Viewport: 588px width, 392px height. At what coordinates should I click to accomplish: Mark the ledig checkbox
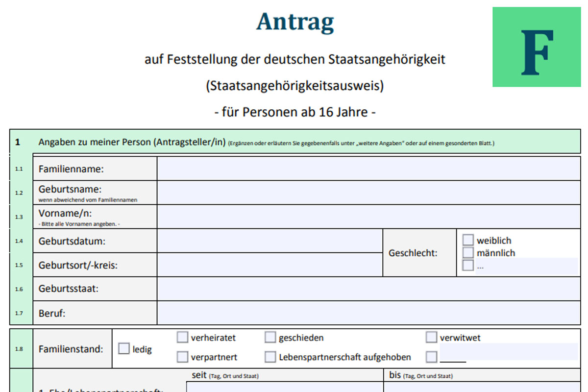click(x=124, y=349)
